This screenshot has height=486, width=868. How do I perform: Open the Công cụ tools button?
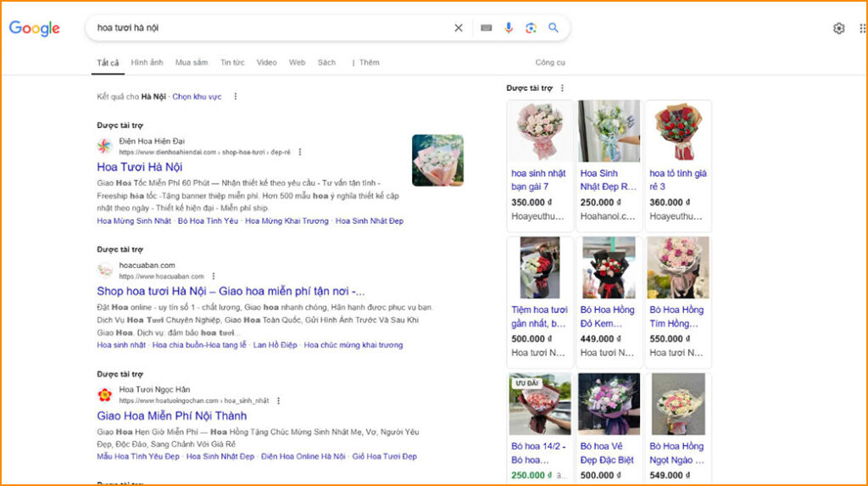click(550, 63)
